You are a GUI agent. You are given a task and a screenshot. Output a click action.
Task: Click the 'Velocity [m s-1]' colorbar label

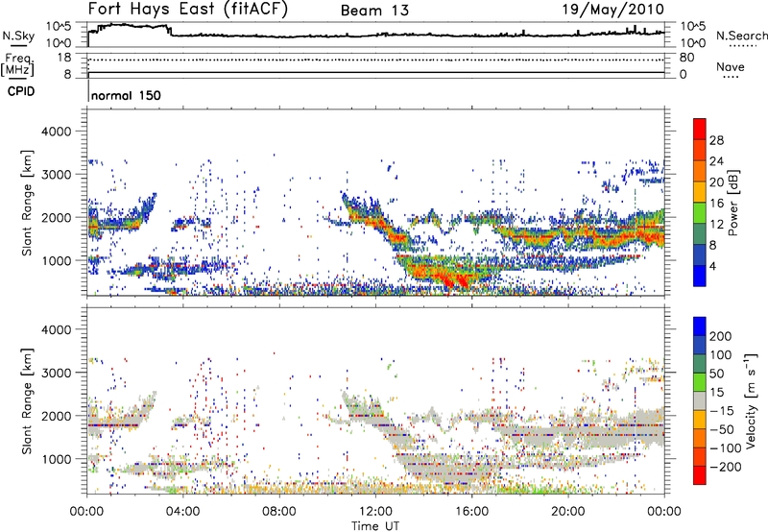(751, 400)
